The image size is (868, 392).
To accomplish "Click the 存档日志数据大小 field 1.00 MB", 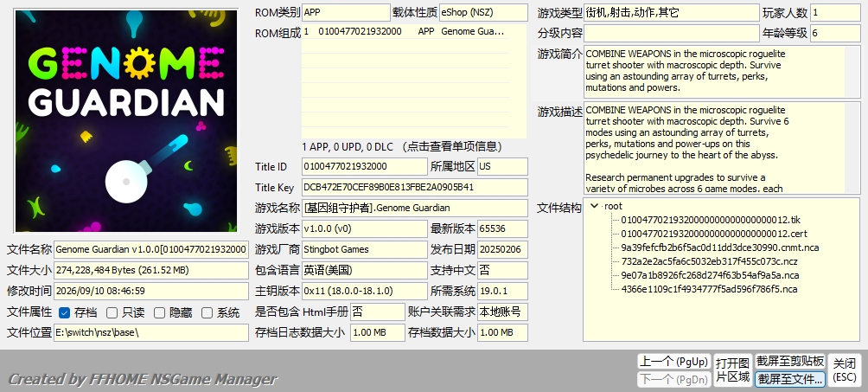I will point(378,332).
